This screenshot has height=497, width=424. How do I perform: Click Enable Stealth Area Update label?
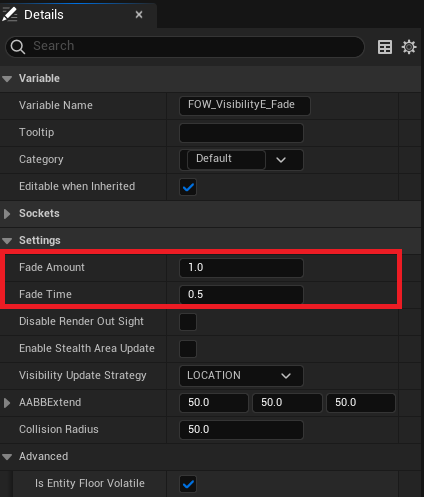click(x=87, y=348)
